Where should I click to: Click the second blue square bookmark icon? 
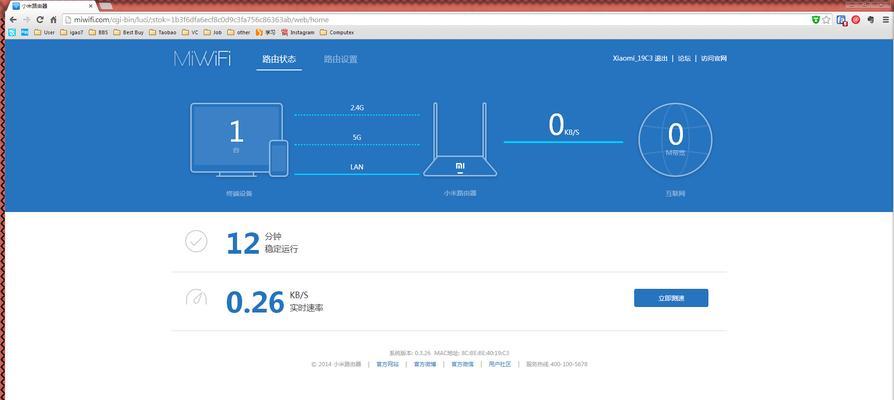pos(25,32)
